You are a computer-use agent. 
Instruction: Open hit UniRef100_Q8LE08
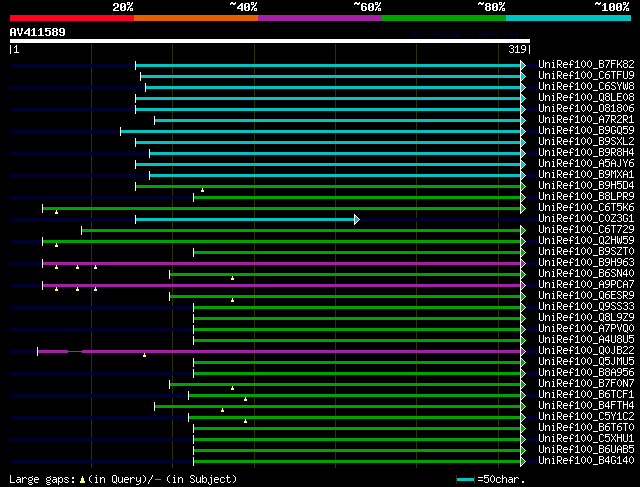(x=586, y=98)
